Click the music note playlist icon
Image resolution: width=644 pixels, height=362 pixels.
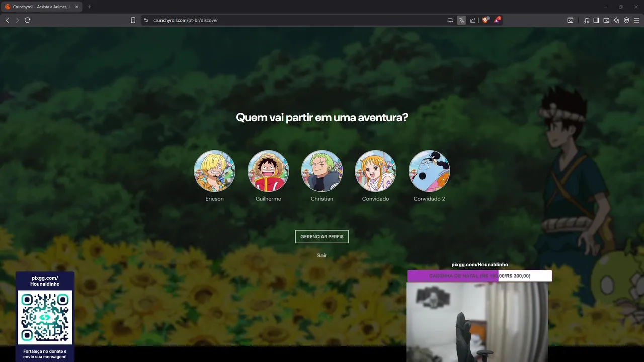coord(586,20)
